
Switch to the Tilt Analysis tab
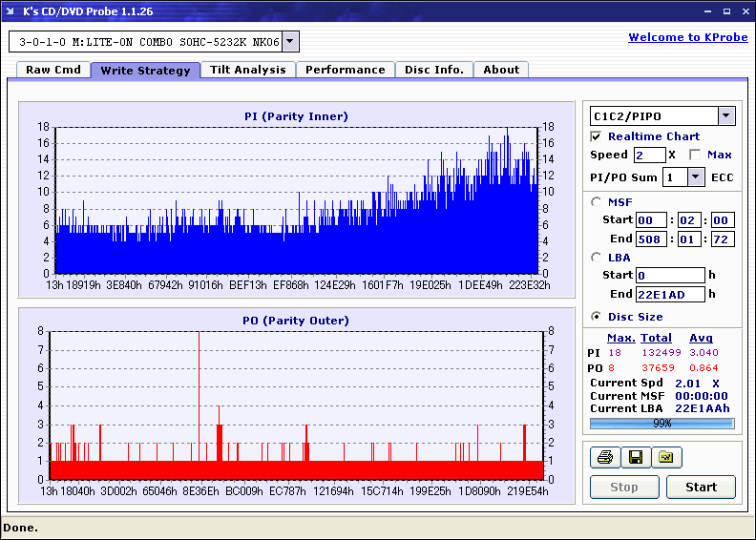click(x=248, y=70)
